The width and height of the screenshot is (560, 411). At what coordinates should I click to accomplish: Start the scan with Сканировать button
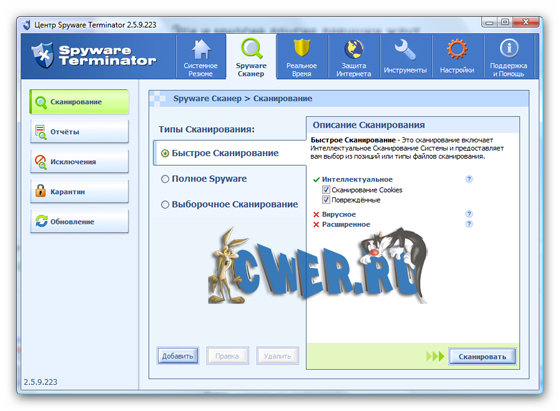pos(482,356)
